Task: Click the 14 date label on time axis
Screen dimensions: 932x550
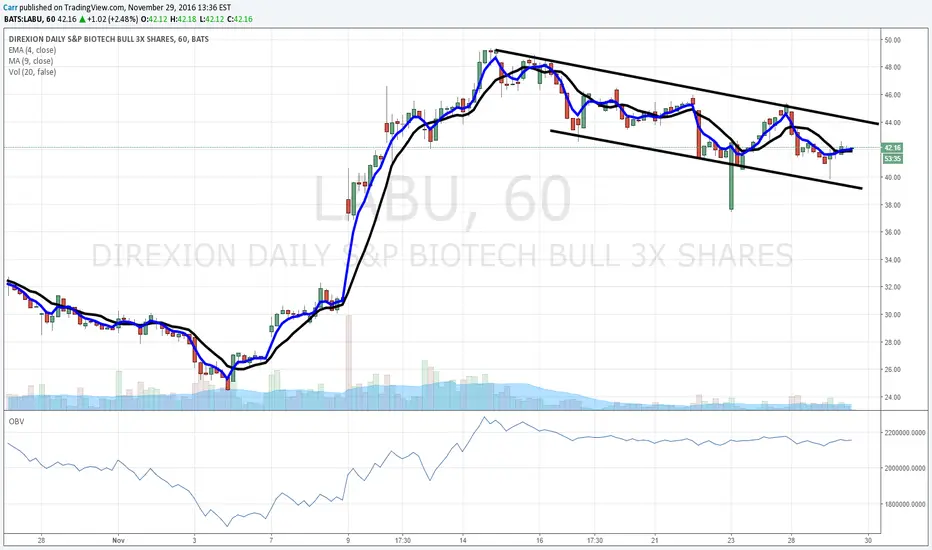Action: point(464,540)
